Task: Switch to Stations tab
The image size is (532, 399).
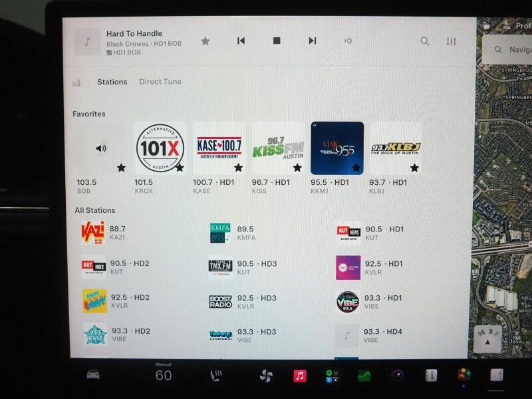Action: (112, 82)
